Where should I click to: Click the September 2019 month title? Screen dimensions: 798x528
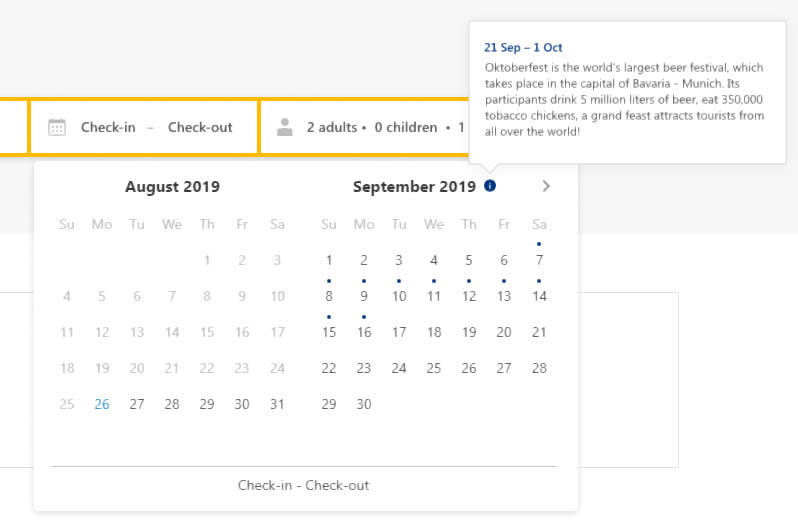pyautogui.click(x=414, y=186)
